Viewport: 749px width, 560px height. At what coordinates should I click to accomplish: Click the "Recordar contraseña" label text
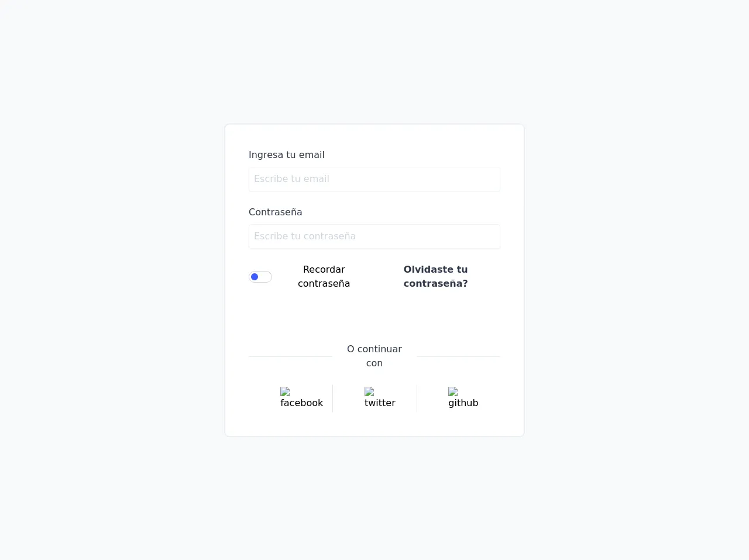324,277
